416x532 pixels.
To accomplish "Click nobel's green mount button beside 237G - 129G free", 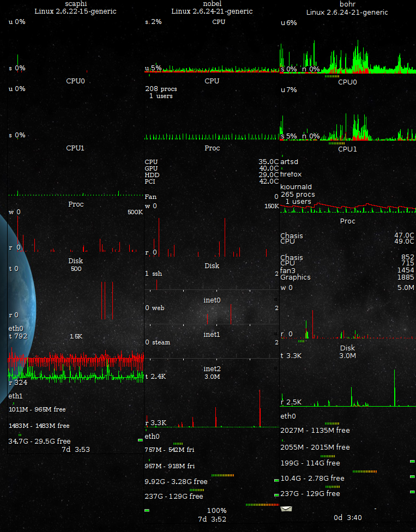I will coord(276,495).
